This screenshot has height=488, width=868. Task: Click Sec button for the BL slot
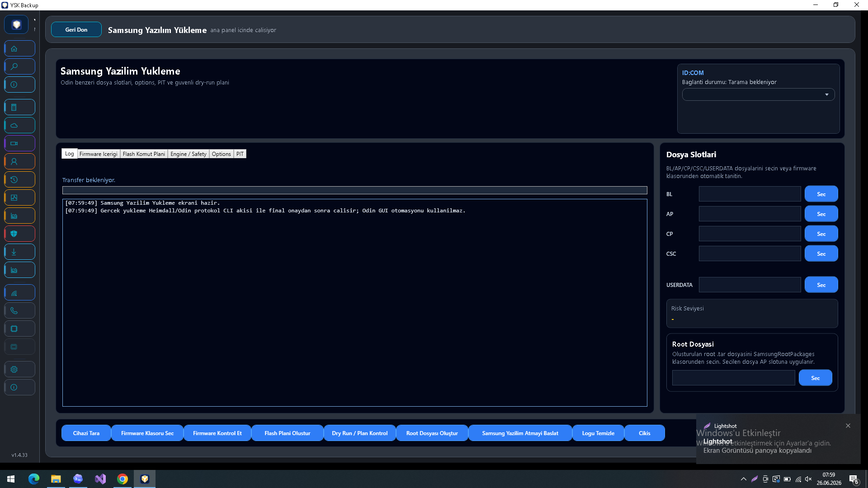pyautogui.click(x=821, y=194)
